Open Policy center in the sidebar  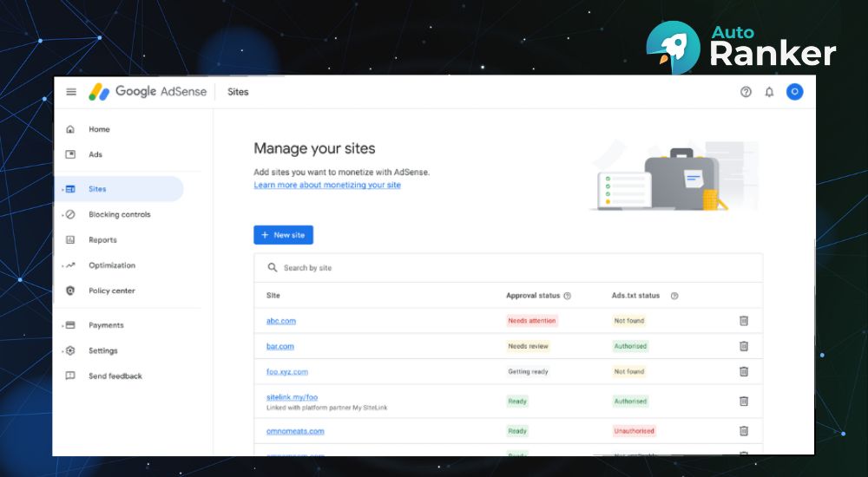pyautogui.click(x=112, y=291)
